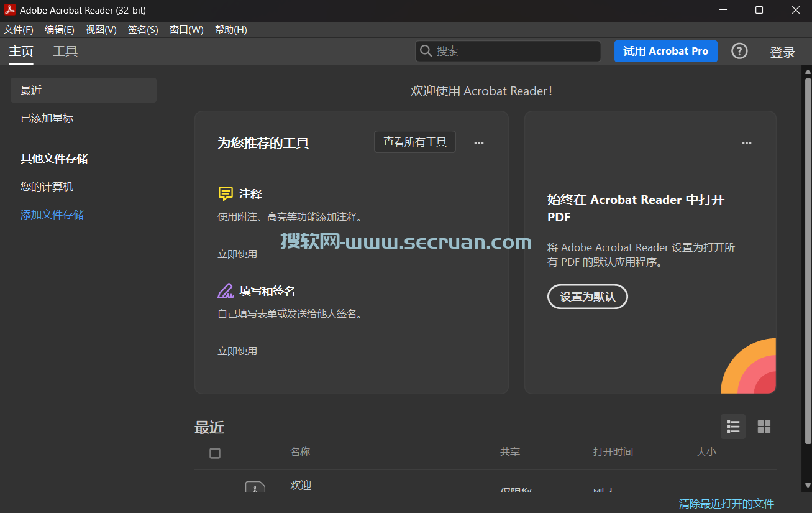The image size is (812, 513).
Task: Click the 大小 column header
Action: [706, 452]
